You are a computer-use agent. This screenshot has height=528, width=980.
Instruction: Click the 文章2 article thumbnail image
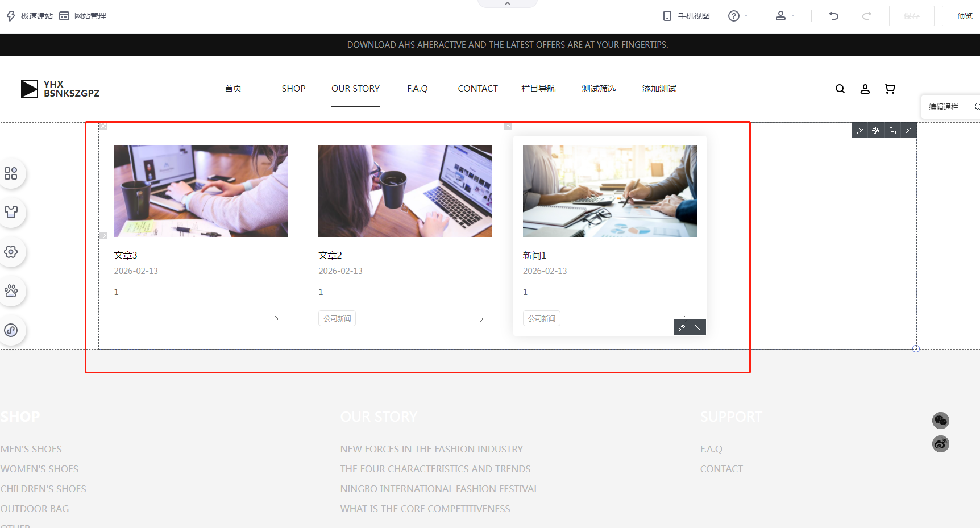[405, 191]
